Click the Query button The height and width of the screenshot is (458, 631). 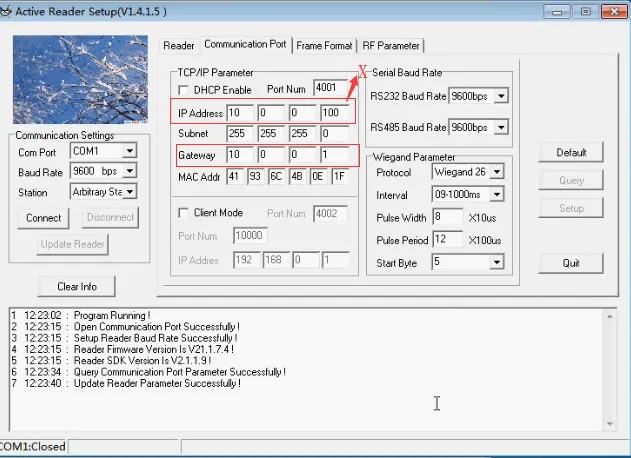[x=571, y=180]
